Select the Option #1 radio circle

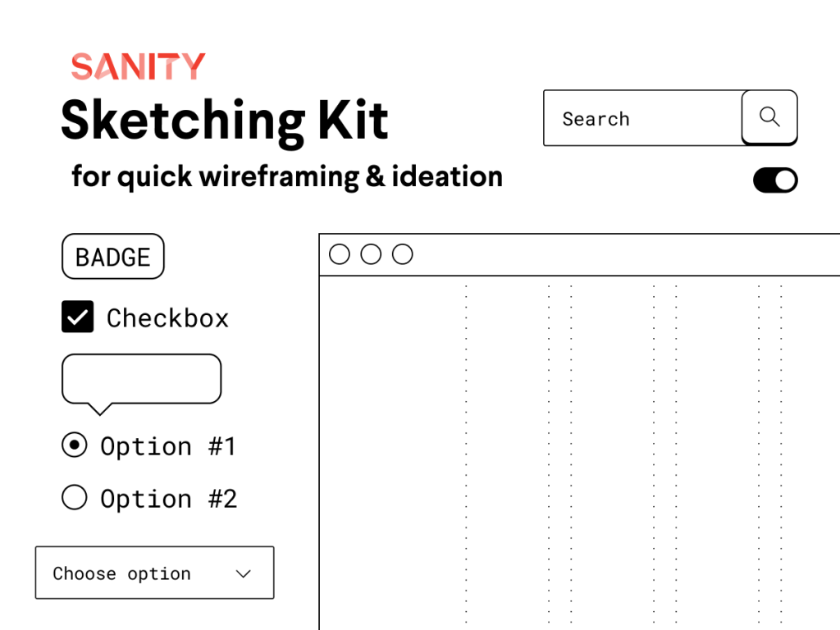[75, 445]
